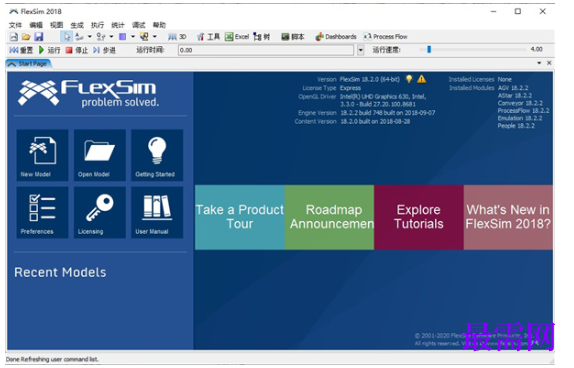The width and height of the screenshot is (574, 368).
Task: Click the lightbulb icon beside version info
Action: tap(409, 79)
